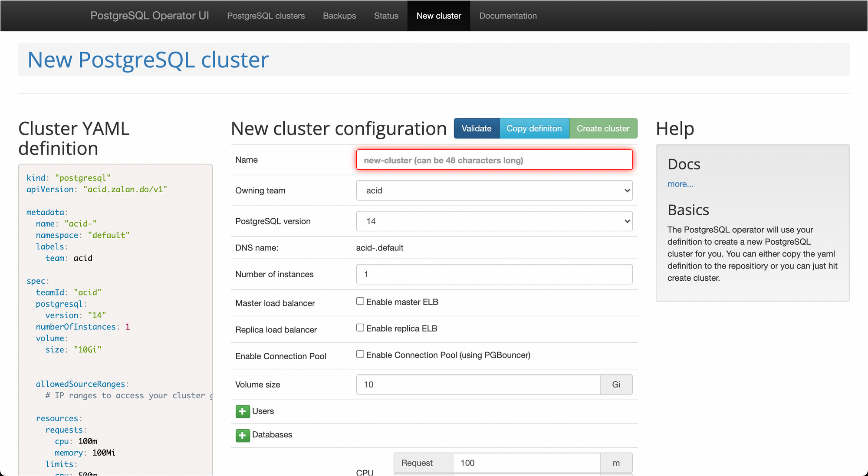This screenshot has height=476, width=868.
Task: Click the PostgreSQL Operator UI brand link
Action: pyautogui.click(x=150, y=16)
